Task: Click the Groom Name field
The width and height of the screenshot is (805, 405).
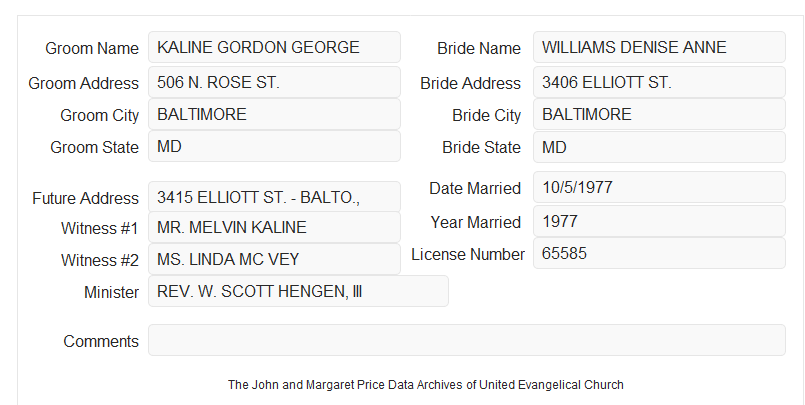Action: click(x=274, y=47)
